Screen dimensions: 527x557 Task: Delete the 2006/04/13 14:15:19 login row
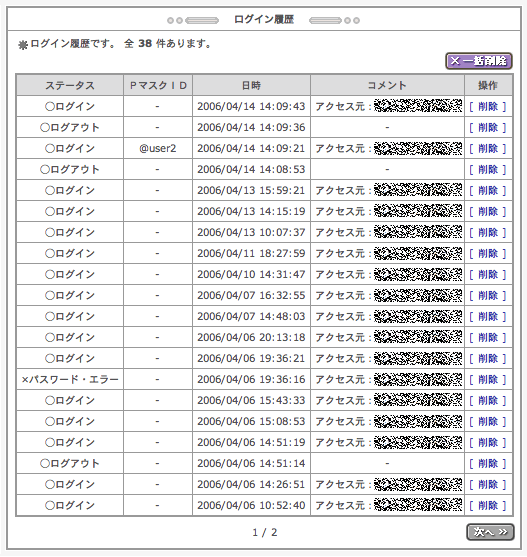[x=488, y=211]
